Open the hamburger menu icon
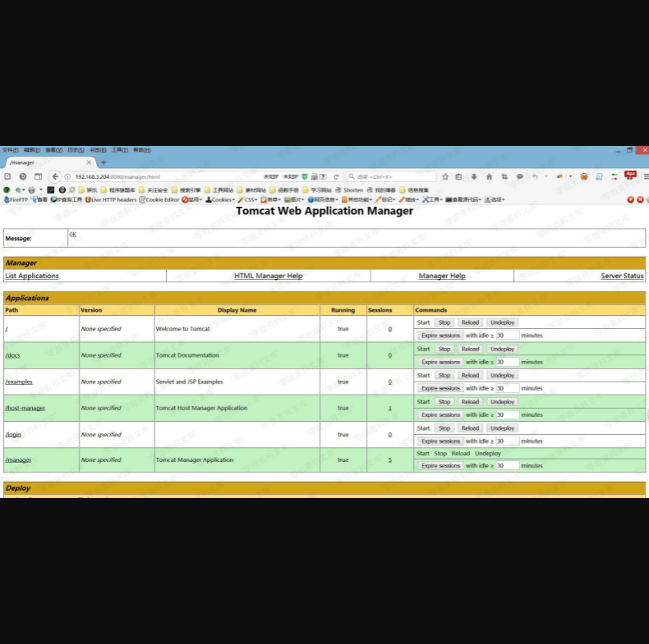 645,176
